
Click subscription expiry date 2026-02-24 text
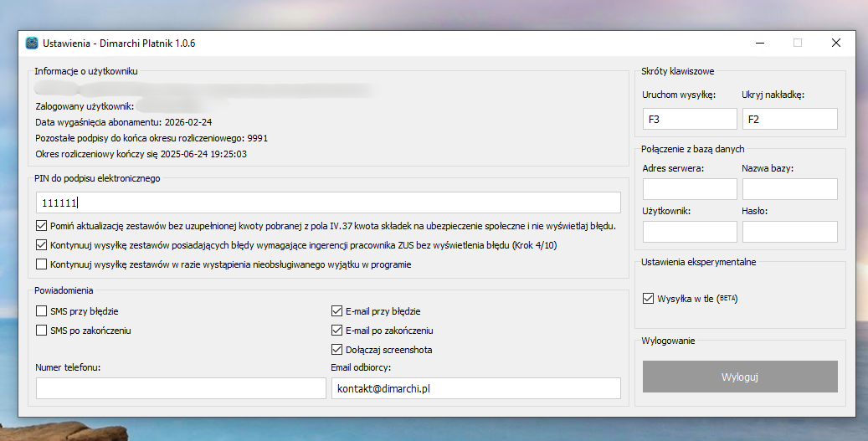[x=188, y=122]
